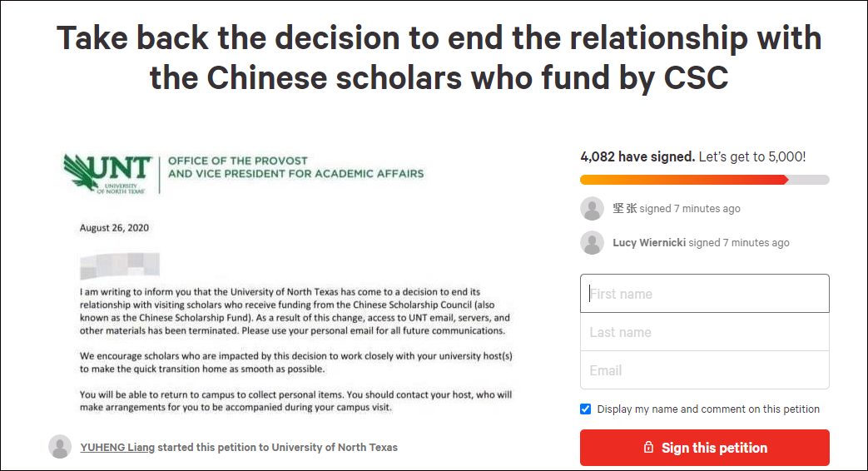Click the petition starter's avatar icon
The image size is (868, 471).
point(60,447)
